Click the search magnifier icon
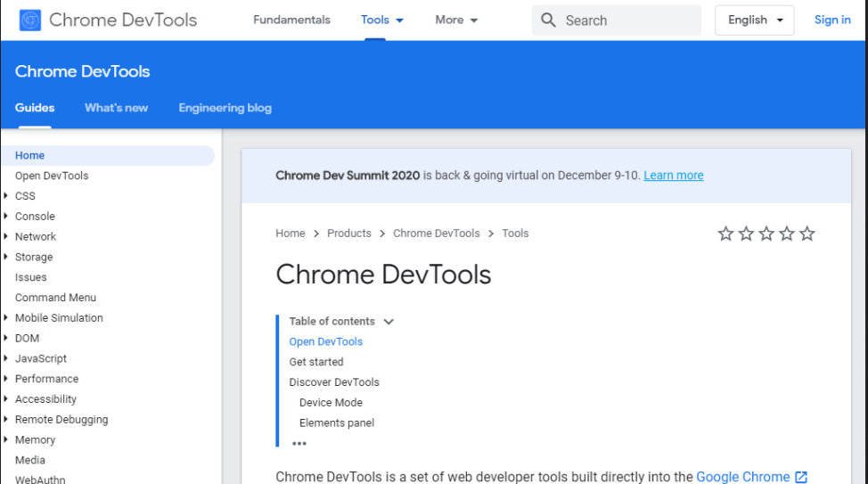The image size is (868, 484). pyautogui.click(x=548, y=20)
